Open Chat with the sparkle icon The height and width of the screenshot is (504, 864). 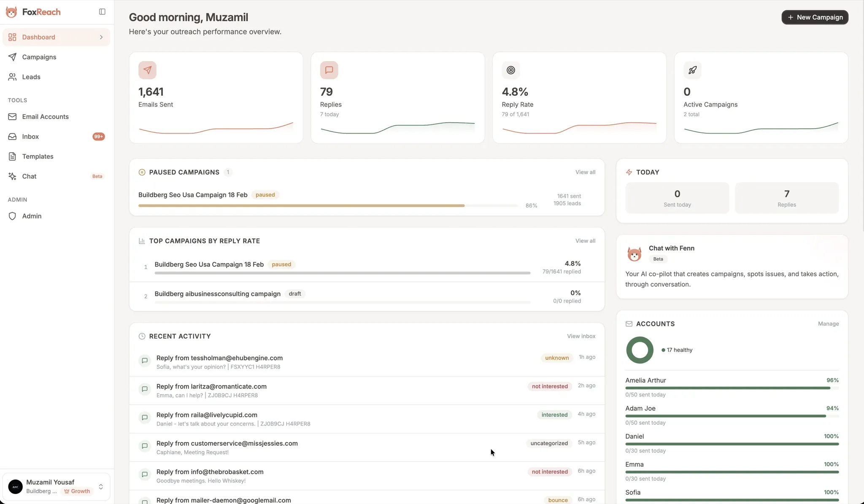tap(13, 176)
